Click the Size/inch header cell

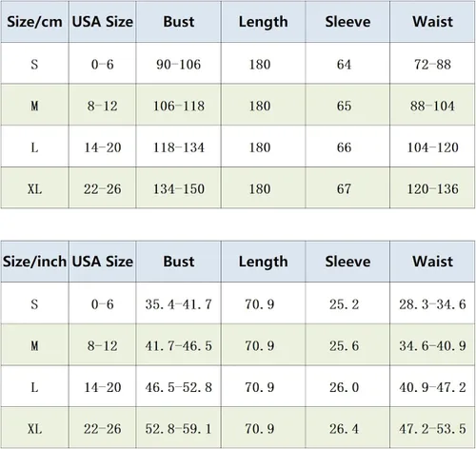[x=34, y=262]
